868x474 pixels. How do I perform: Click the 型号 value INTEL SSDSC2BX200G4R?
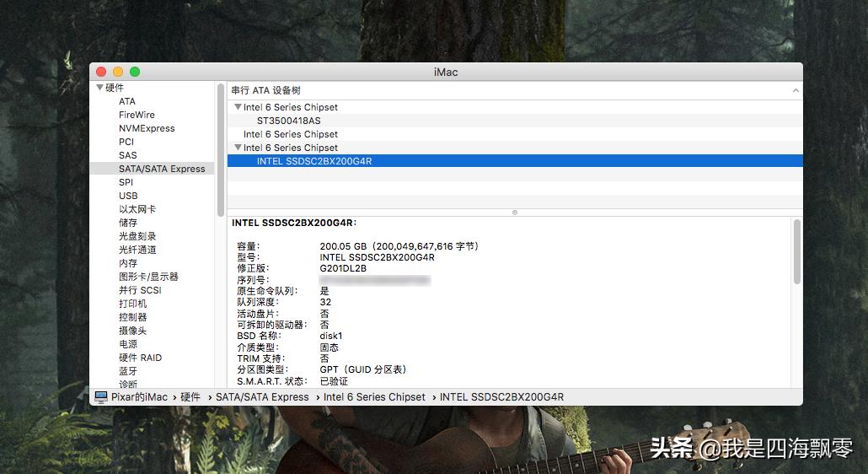377,257
